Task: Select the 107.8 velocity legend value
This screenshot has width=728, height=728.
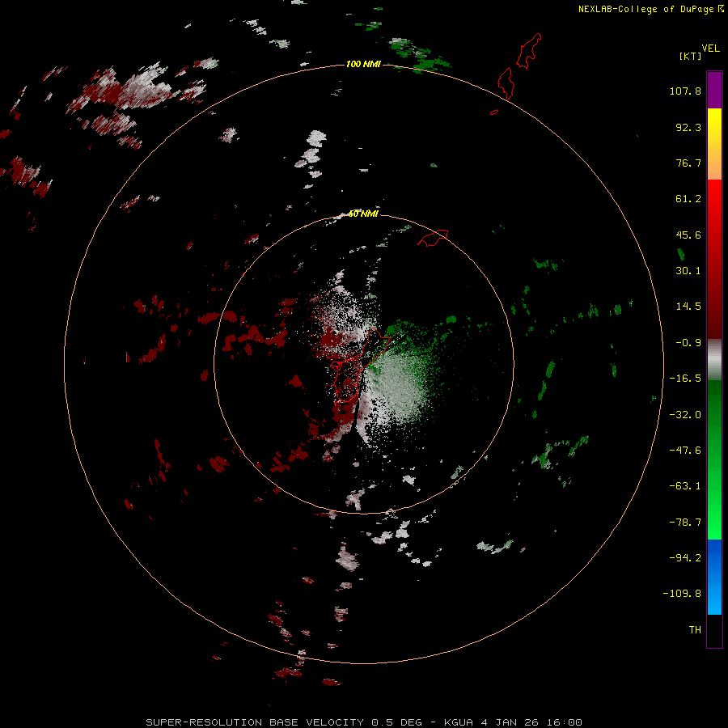Action: (x=685, y=91)
